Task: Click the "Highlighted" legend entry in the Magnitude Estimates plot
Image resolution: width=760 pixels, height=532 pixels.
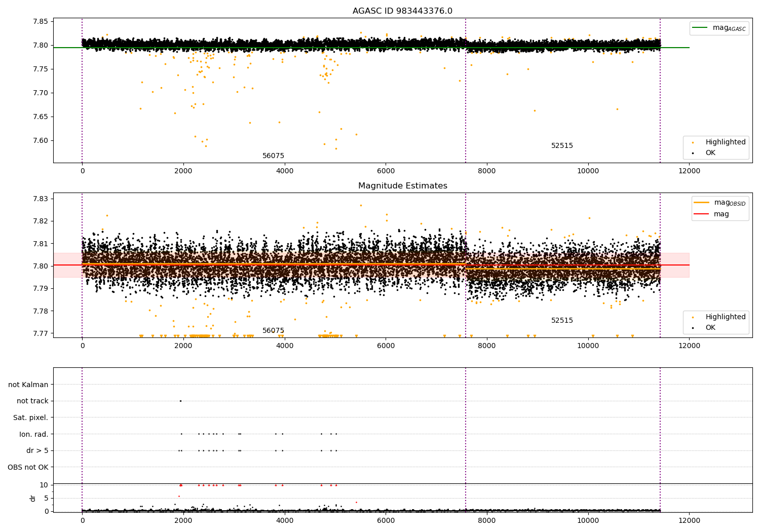Action: pos(726,317)
